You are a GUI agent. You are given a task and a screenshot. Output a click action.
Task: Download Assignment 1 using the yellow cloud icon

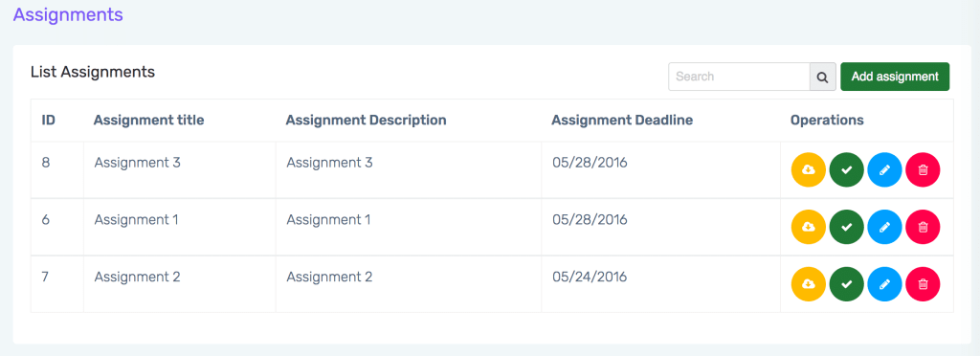809,228
